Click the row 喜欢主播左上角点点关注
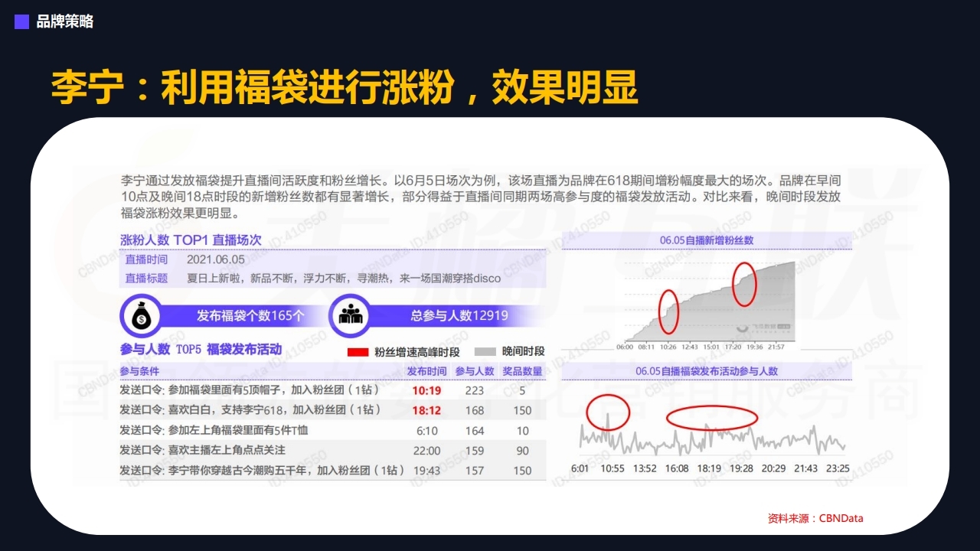Viewport: 980px width, 551px height. (x=332, y=450)
